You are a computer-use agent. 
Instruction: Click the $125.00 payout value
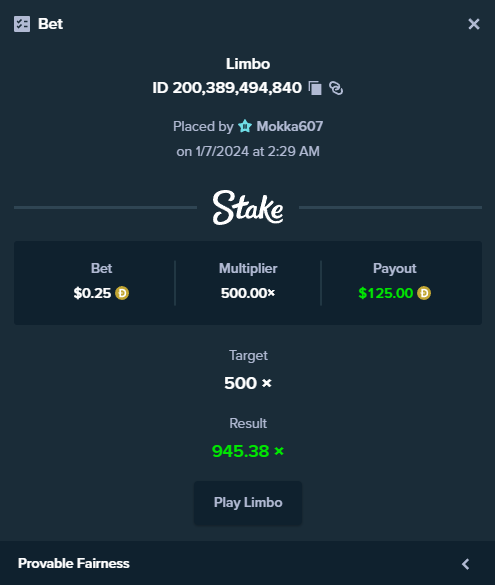(386, 293)
